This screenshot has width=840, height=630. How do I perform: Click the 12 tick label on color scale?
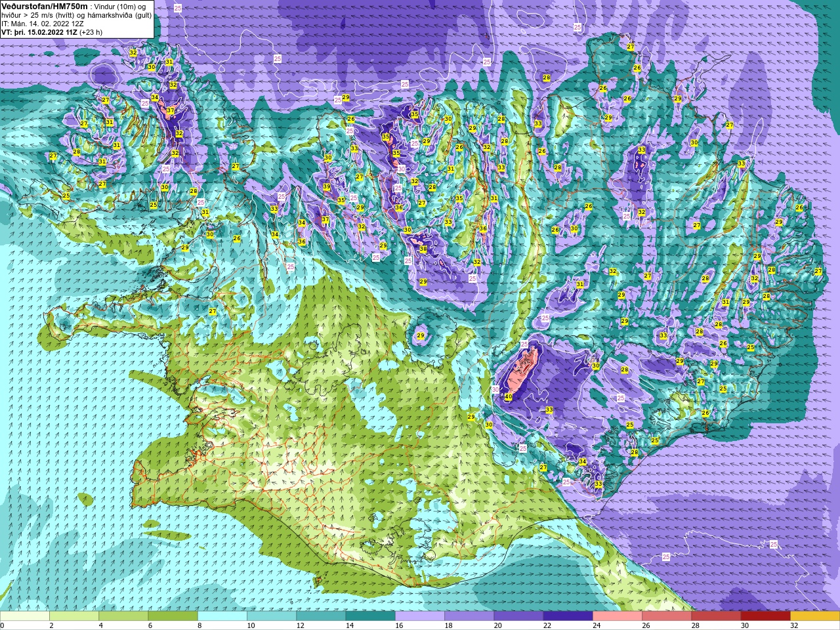[300, 625]
